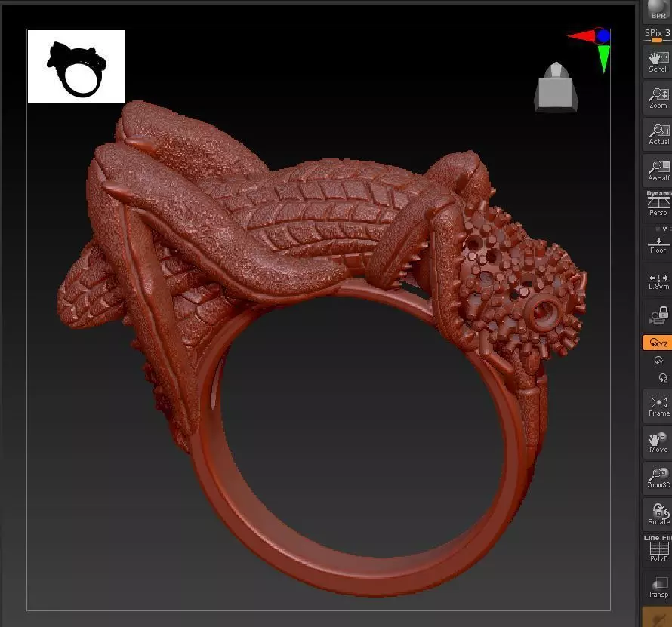Click the blue Z axis dot
The width and height of the screenshot is (672, 627).
tap(603, 36)
